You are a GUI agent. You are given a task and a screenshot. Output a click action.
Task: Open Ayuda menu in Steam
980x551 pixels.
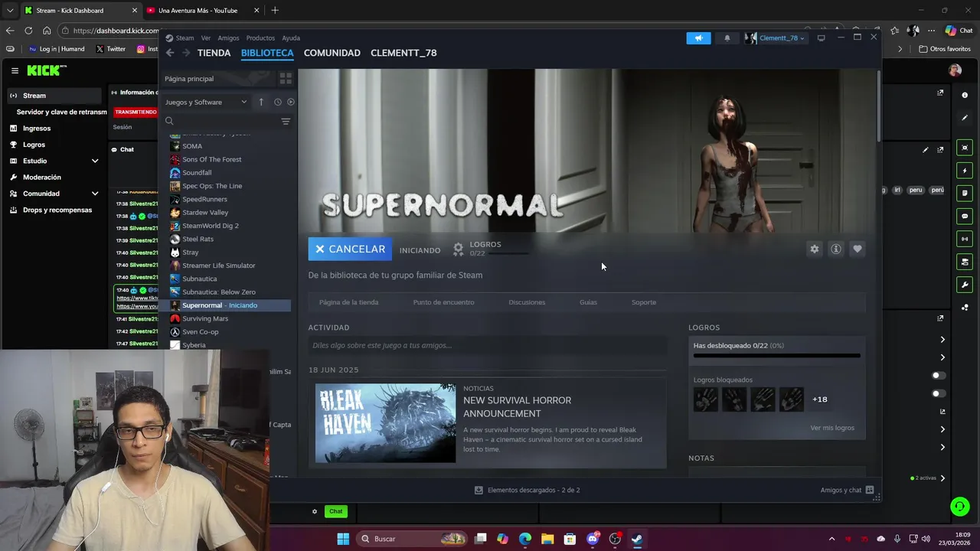coord(291,37)
